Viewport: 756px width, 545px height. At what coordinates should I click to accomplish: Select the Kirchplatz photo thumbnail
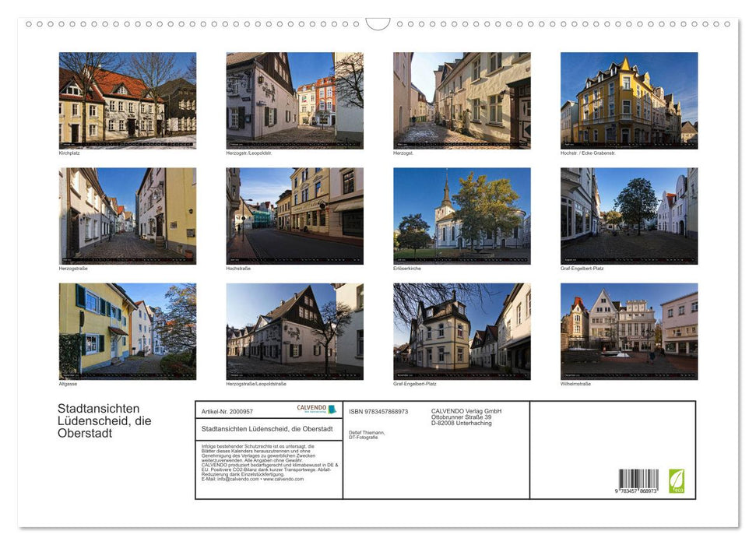coord(127,100)
